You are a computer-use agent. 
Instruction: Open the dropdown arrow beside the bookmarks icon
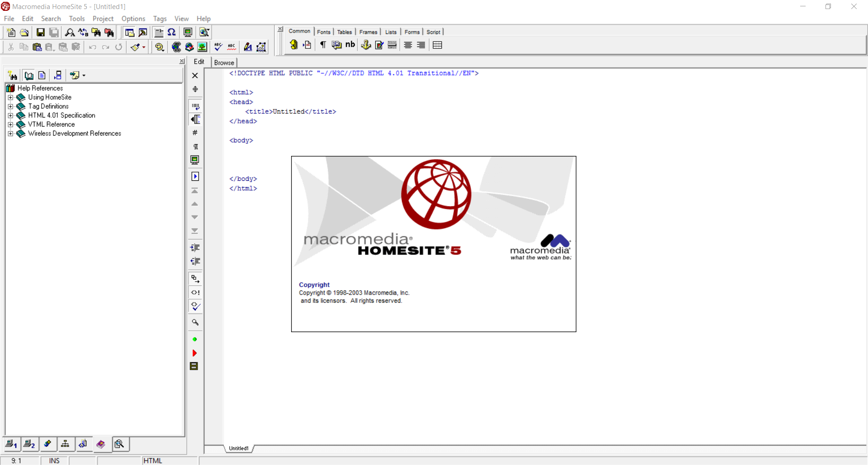[84, 75]
